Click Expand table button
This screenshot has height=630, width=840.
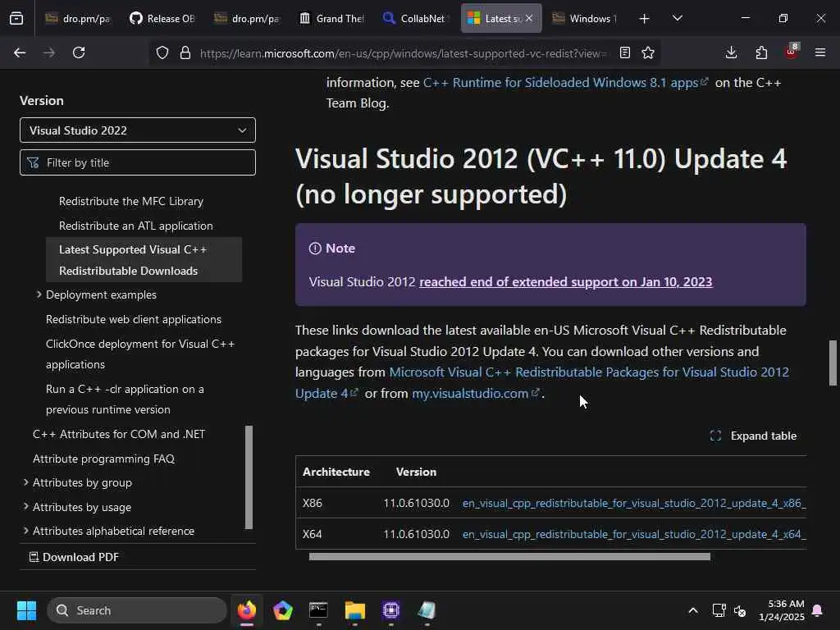[753, 436]
